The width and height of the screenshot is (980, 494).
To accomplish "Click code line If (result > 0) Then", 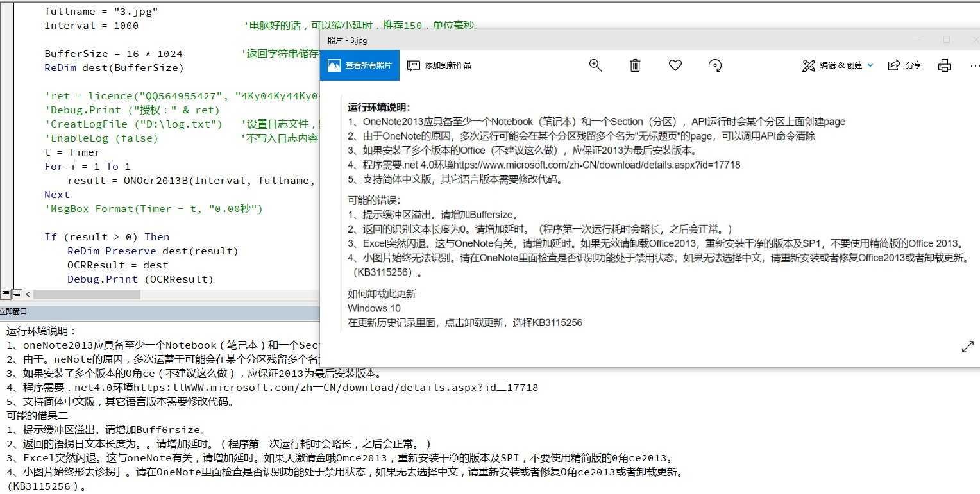I will tap(106, 237).
